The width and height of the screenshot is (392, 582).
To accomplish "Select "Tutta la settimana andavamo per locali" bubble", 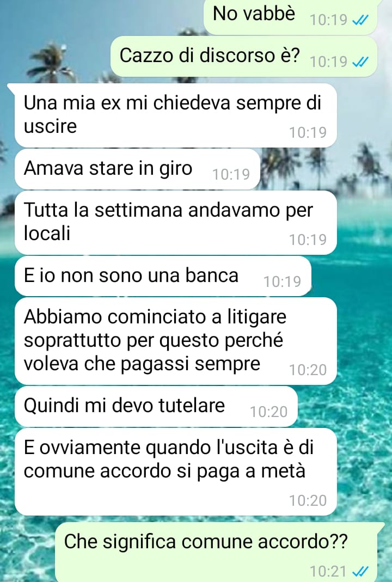I will tap(175, 223).
